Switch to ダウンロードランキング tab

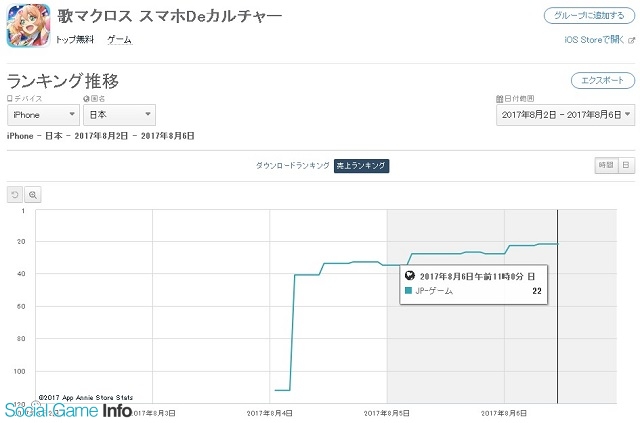tap(292, 165)
